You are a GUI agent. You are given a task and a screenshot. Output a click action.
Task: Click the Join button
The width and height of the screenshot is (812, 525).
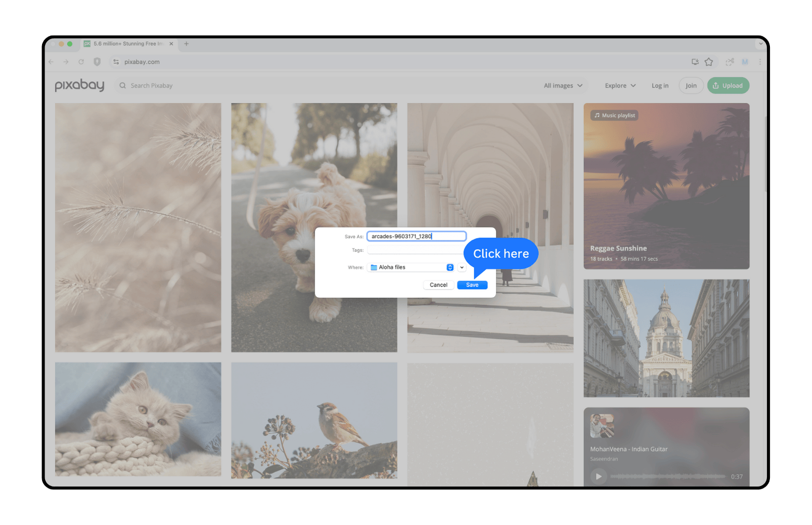[691, 86]
